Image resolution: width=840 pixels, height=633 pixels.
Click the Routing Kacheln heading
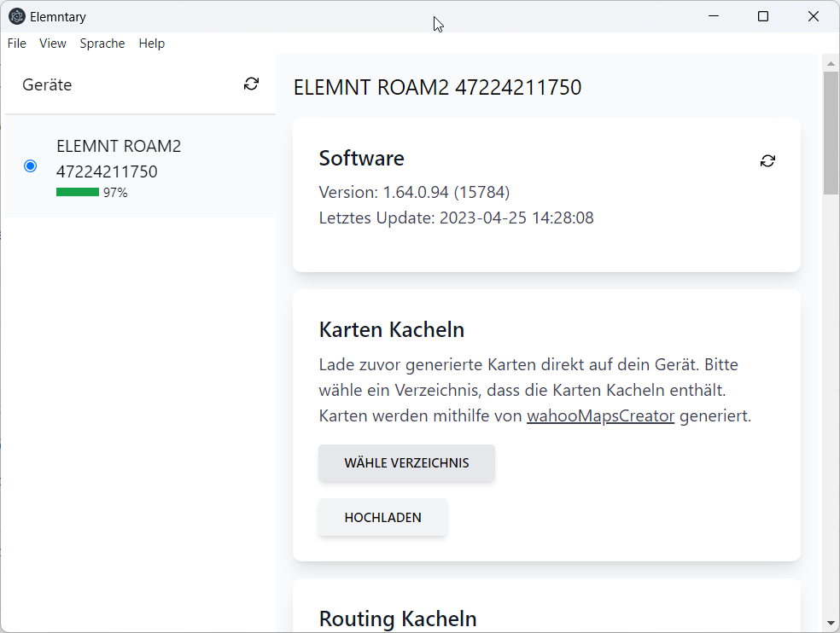398,618
